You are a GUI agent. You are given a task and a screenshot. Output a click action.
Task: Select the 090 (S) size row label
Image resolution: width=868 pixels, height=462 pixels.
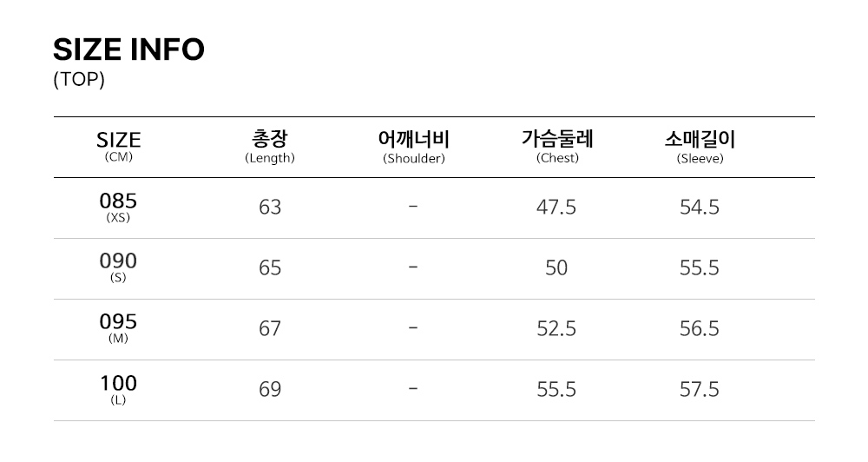118,267
